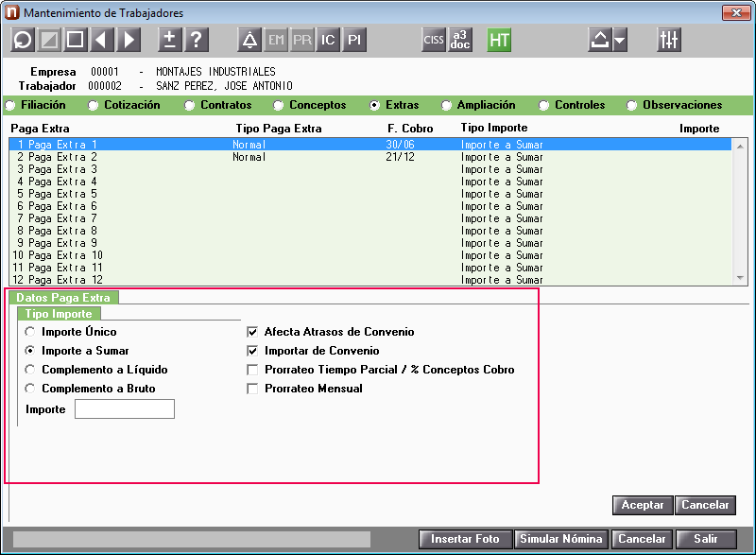
Task: Open the sliders settings toolbar icon
Action: [x=669, y=40]
